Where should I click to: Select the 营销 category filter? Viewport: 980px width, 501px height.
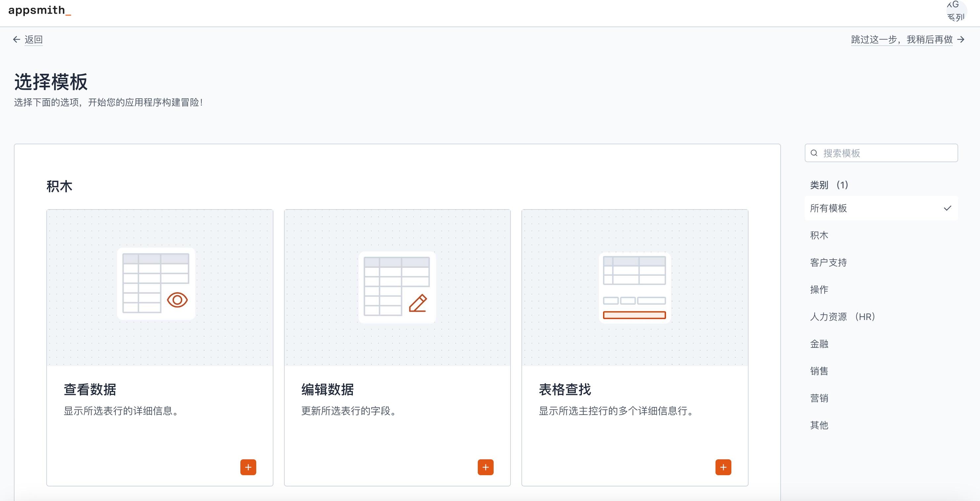(820, 398)
